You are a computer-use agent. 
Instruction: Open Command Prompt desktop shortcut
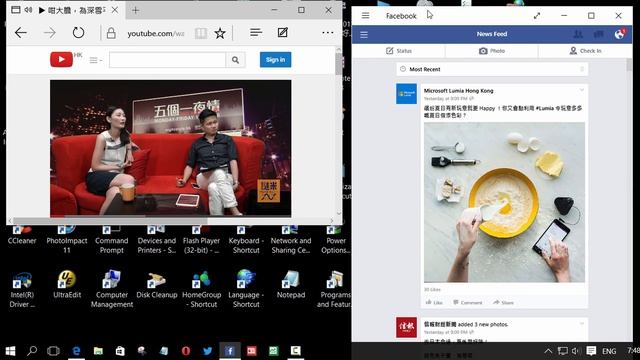coord(111,240)
